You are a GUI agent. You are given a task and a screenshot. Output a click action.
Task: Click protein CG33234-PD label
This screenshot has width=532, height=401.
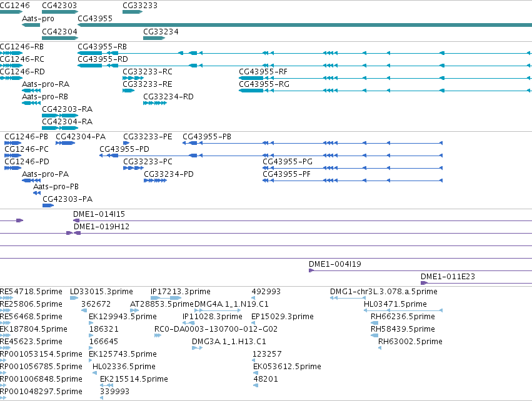pos(169,174)
